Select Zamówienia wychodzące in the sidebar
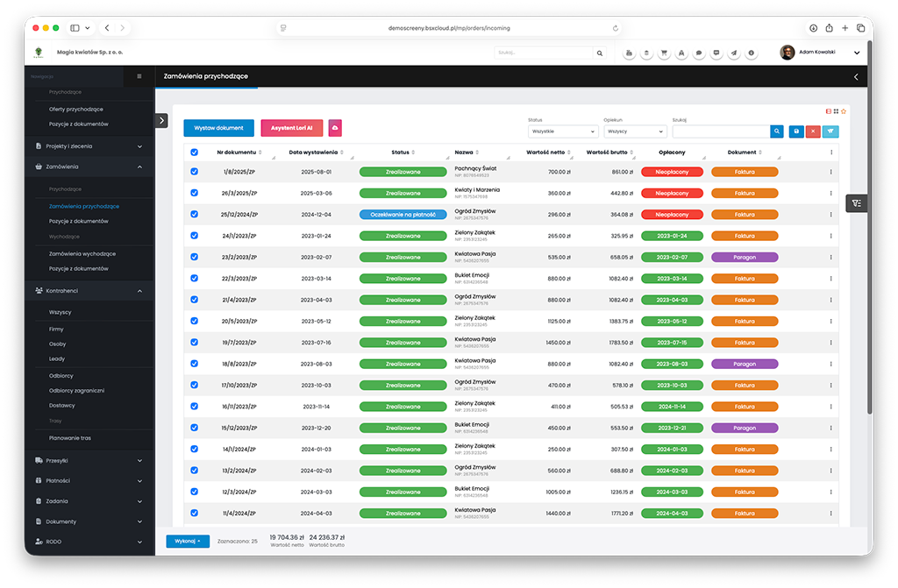The height and width of the screenshot is (588, 898). [83, 253]
